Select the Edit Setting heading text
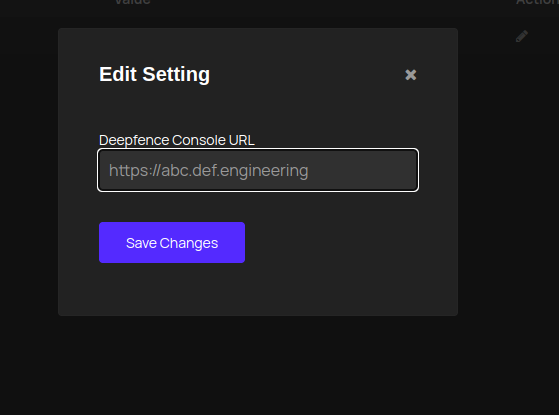The image size is (559, 415). click(x=154, y=74)
